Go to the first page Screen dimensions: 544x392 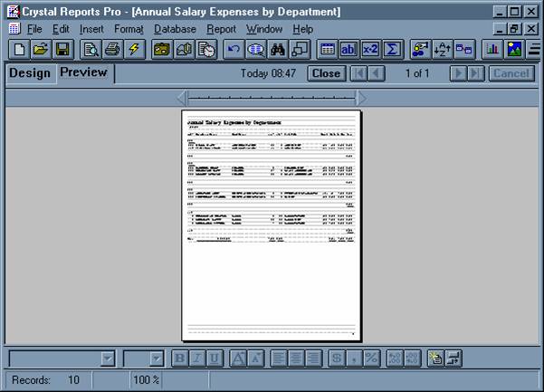point(359,73)
